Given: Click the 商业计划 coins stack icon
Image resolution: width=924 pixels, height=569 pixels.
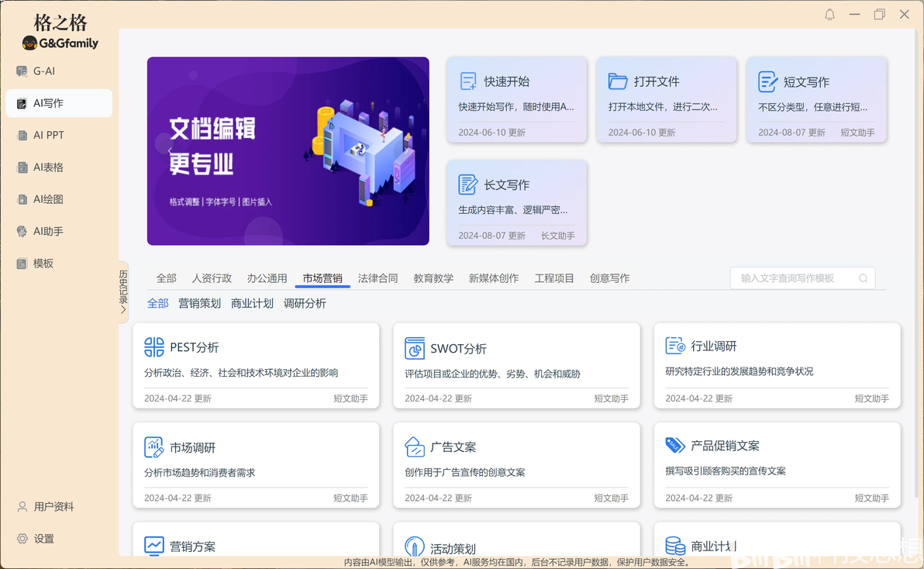Looking at the screenshot, I should coord(674,546).
